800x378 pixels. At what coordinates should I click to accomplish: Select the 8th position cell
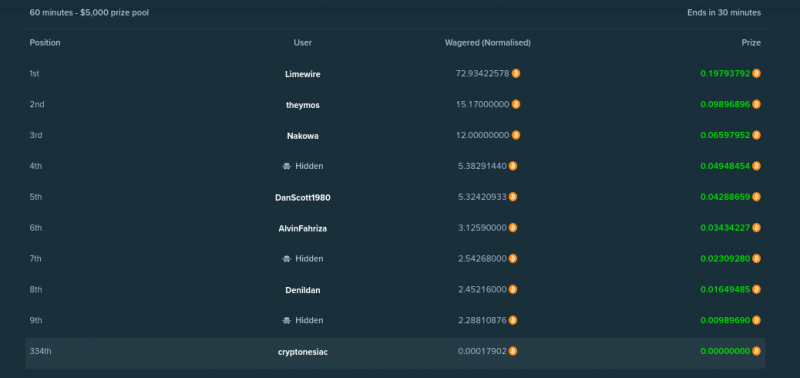click(36, 289)
